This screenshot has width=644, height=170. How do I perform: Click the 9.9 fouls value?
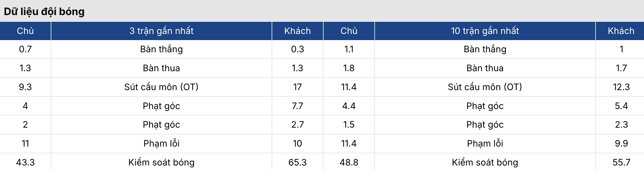[x=621, y=143]
